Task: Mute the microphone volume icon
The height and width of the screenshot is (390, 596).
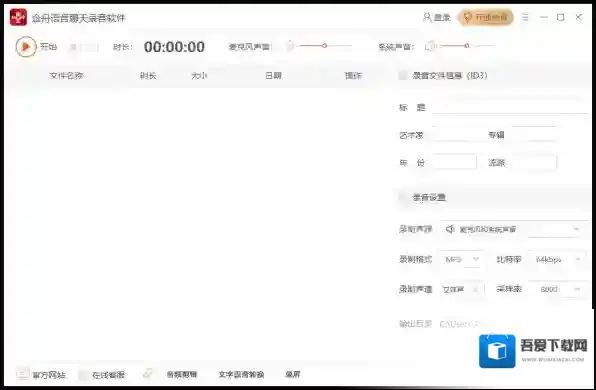Action: tap(290, 46)
